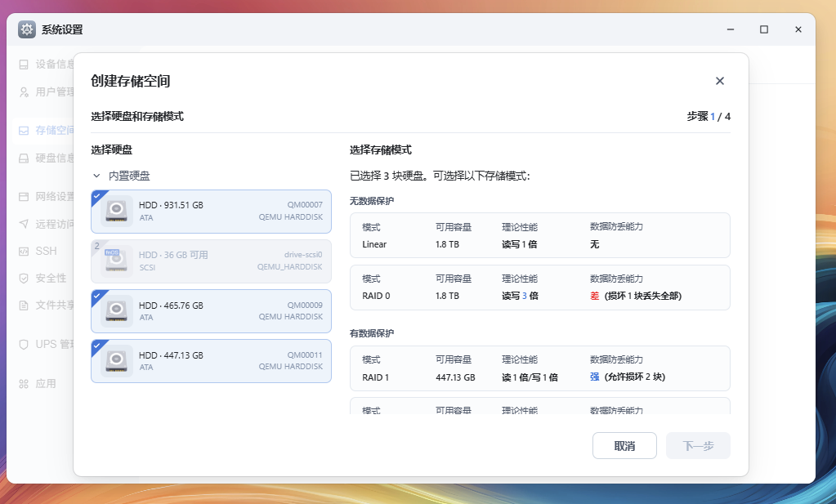Viewport: 836px width, 504px height.
Task: Click the security shield sidebar icon
Action: 25,278
